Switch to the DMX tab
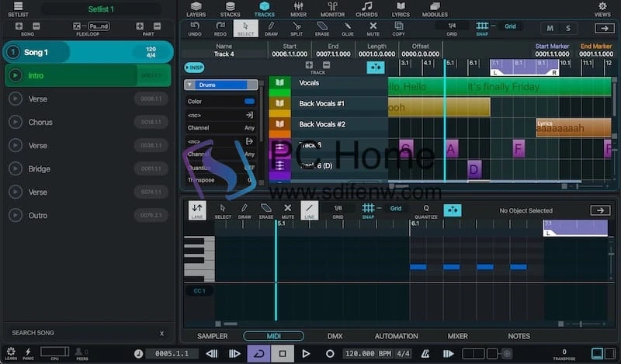621x364 pixels. (335, 336)
